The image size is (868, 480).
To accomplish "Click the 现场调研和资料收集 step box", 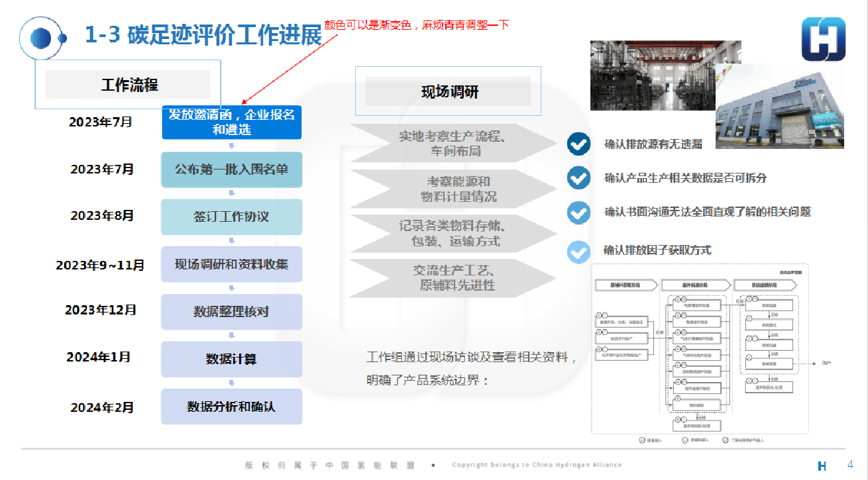I will pyautogui.click(x=232, y=264).
